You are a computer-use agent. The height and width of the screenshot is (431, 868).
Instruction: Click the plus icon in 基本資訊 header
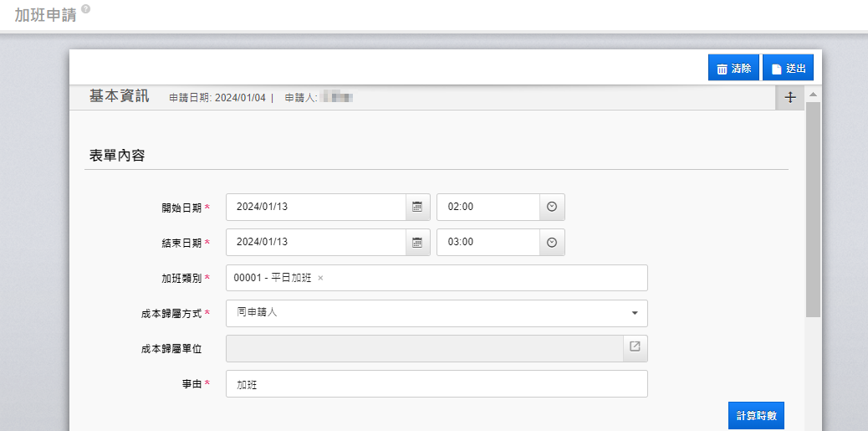790,97
